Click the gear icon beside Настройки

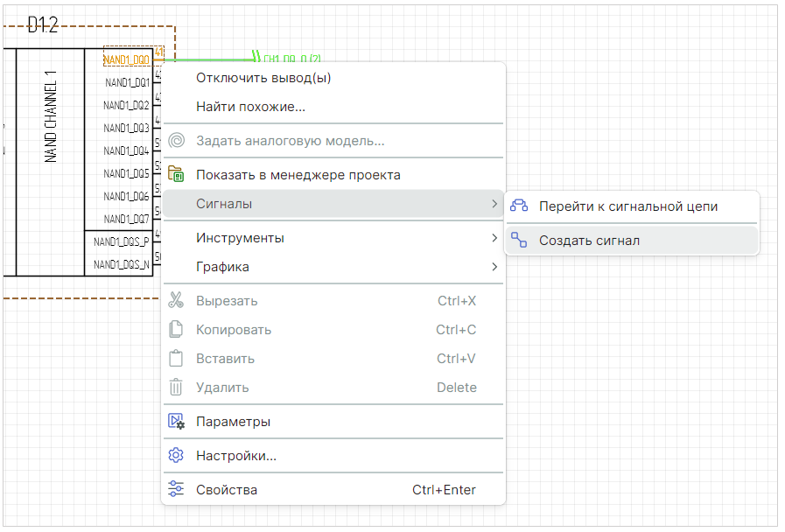[x=176, y=455]
